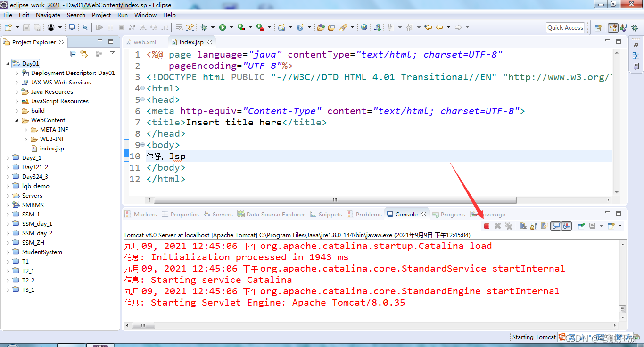Maximize the editor area

click(619, 41)
